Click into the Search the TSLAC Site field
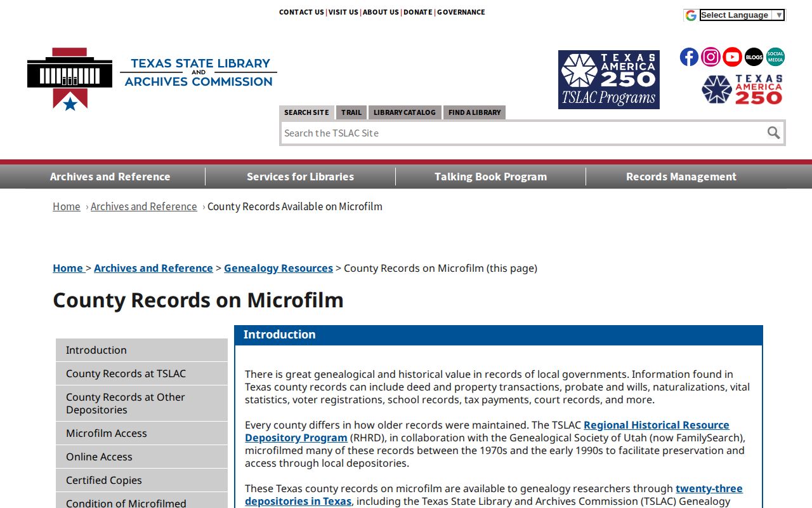The width and height of the screenshot is (812, 508). point(523,133)
